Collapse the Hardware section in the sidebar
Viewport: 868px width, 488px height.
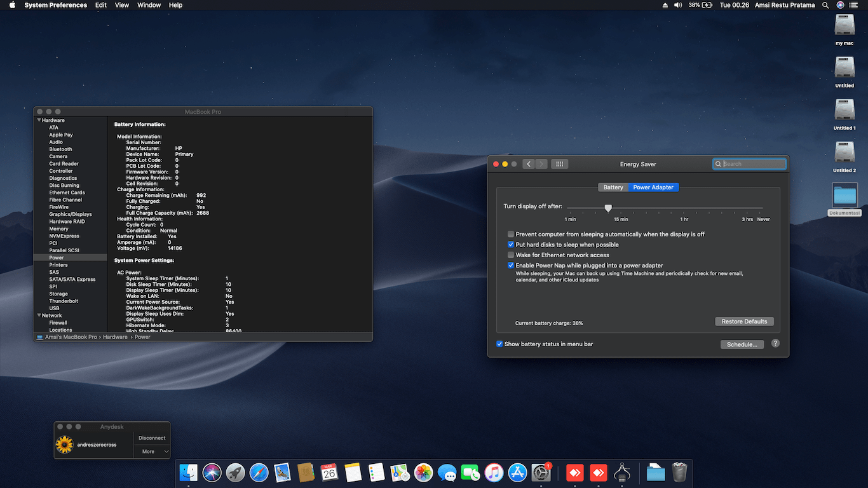39,120
